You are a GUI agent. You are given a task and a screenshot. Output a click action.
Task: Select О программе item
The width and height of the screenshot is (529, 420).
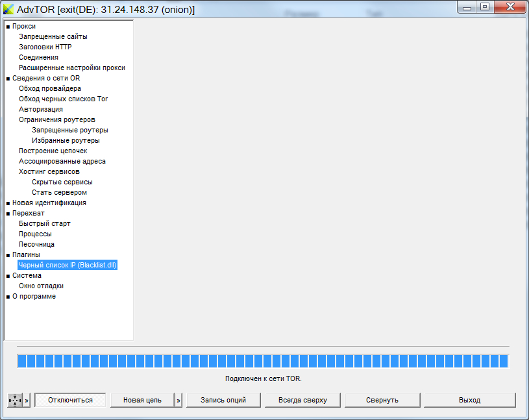(x=34, y=296)
